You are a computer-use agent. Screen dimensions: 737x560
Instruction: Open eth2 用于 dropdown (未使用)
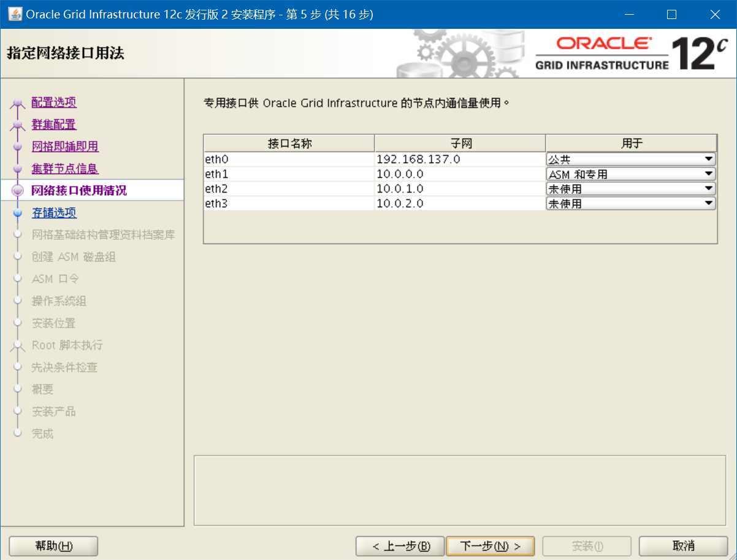631,189
